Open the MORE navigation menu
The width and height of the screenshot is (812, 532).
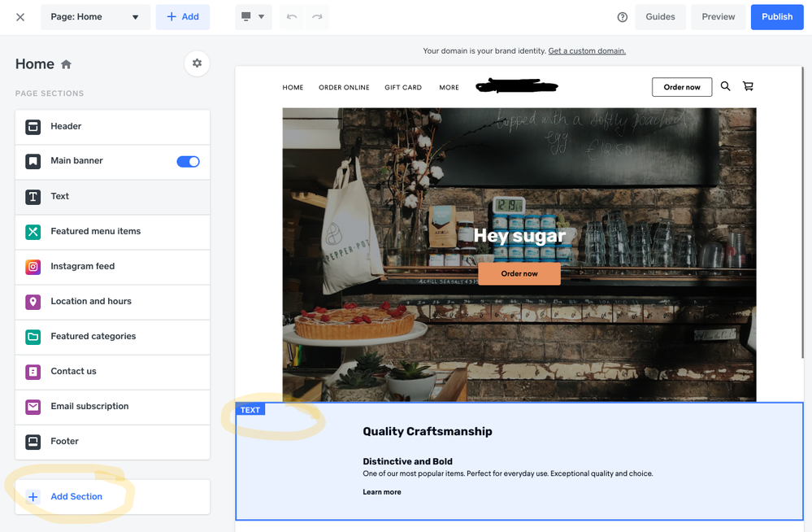tap(449, 88)
